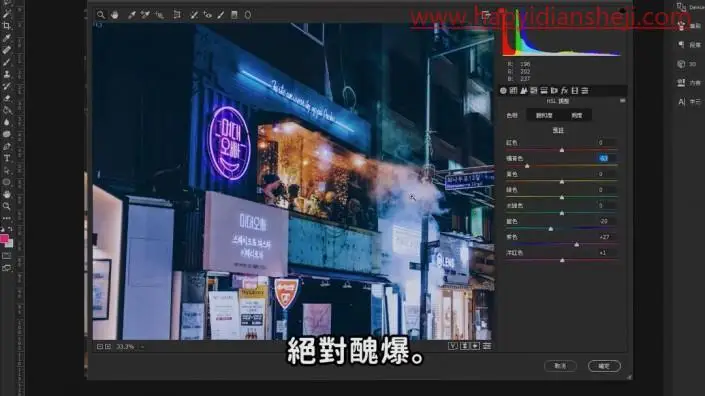Image resolution: width=705 pixels, height=396 pixels.
Task: Click the Purples hue slider handle
Action: (576, 245)
